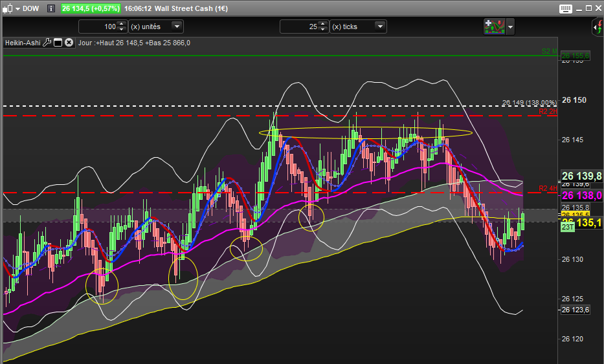Click the S2 M pivot label
The width and height of the screenshot is (604, 364).
tap(550, 51)
